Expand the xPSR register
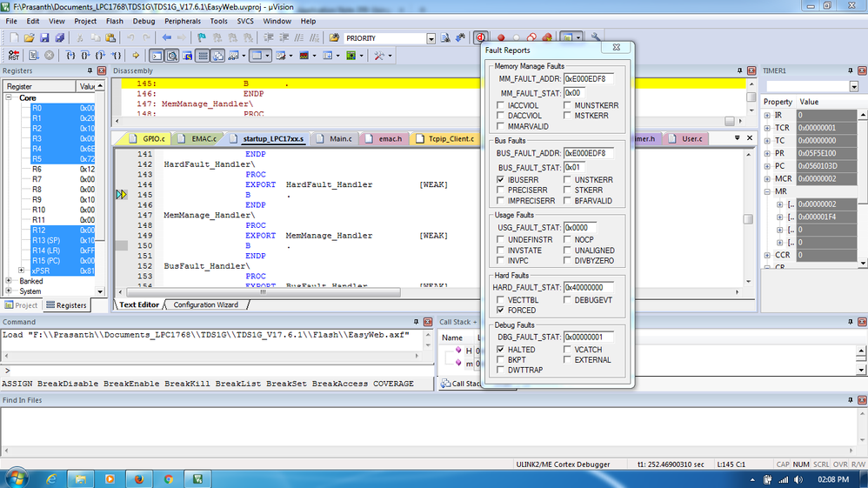Screen dimensions: 868x488 [x=21, y=271]
